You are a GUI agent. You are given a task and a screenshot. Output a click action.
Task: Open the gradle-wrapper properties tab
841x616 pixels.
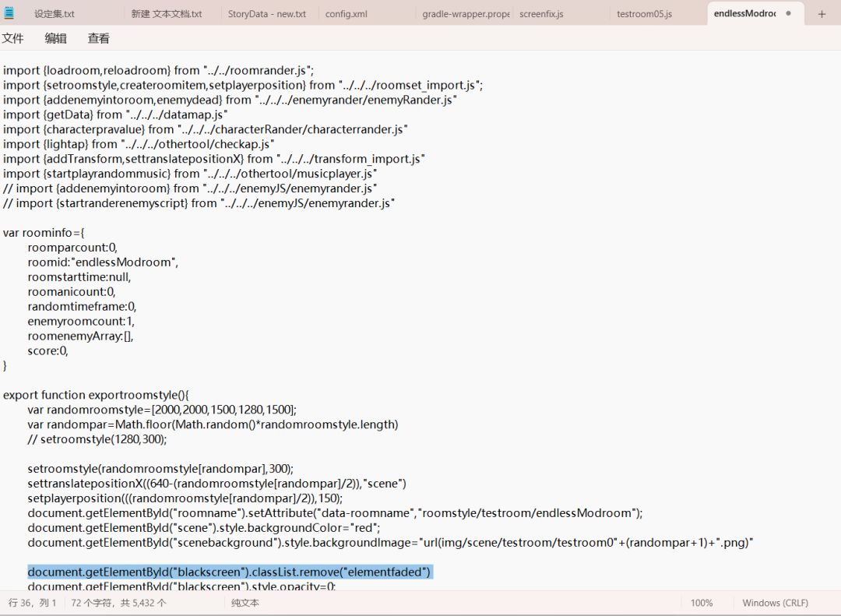pyautogui.click(x=466, y=14)
